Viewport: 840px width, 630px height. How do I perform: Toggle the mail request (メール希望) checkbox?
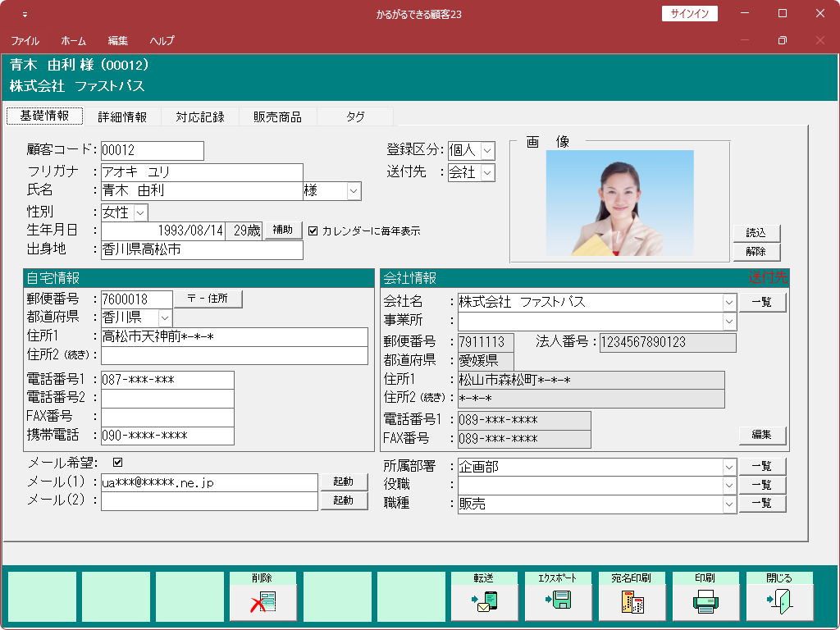pos(117,462)
